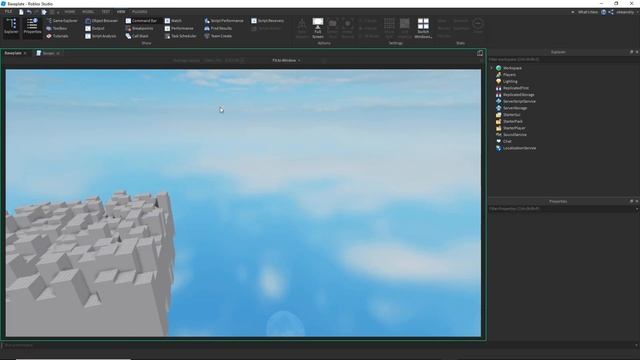Select SoundService in the Explorer
Screen dimensions: 640x360
pyautogui.click(x=515, y=135)
